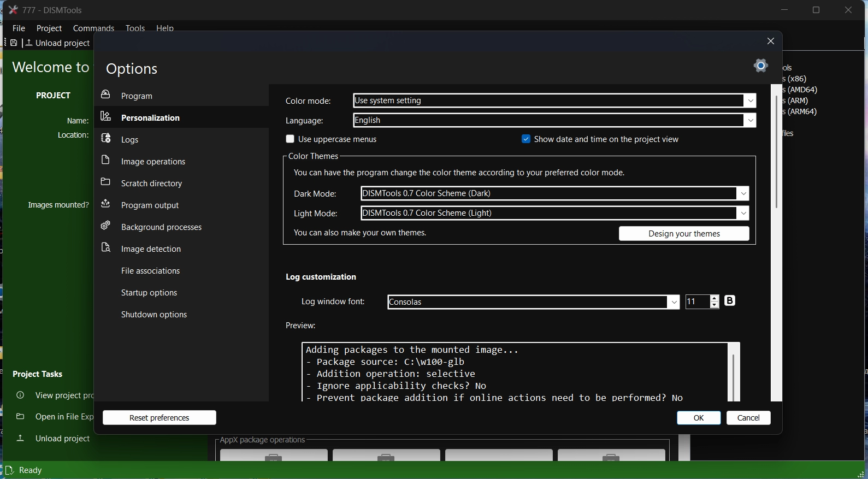Click the Program output icon
The image size is (868, 479).
point(106,204)
